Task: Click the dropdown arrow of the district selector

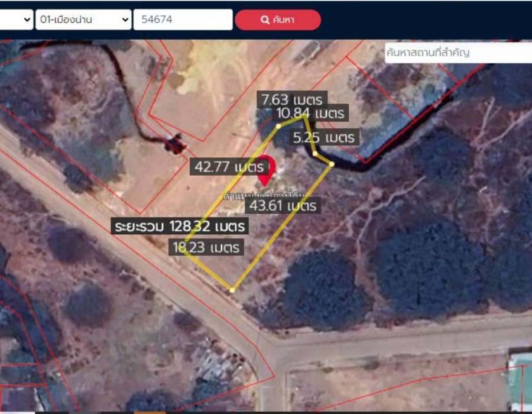Action: click(125, 20)
